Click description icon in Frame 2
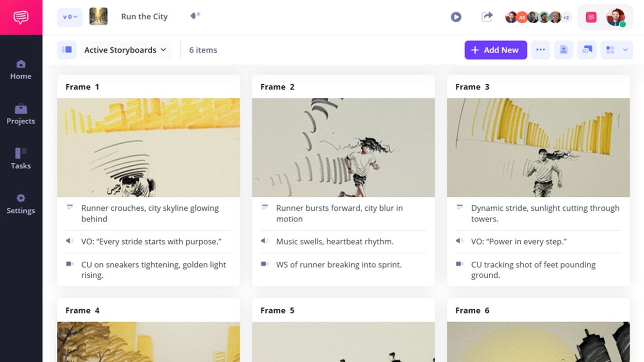The image size is (644, 362). point(265,207)
